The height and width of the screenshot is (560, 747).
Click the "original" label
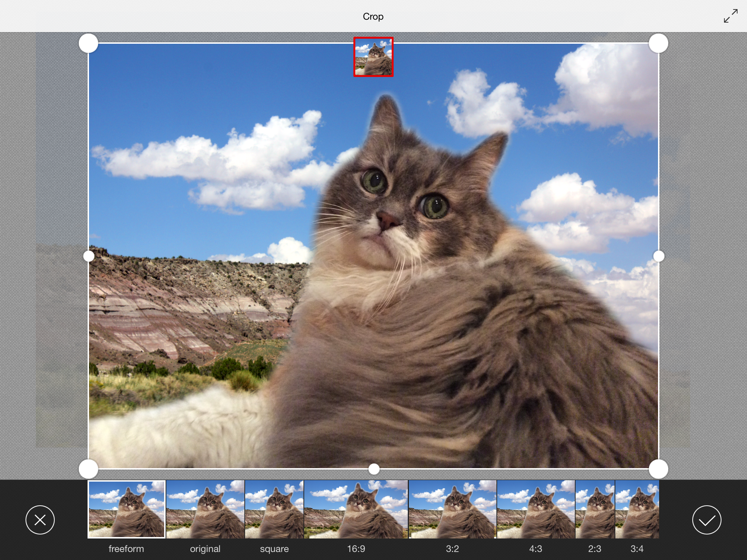click(x=205, y=549)
